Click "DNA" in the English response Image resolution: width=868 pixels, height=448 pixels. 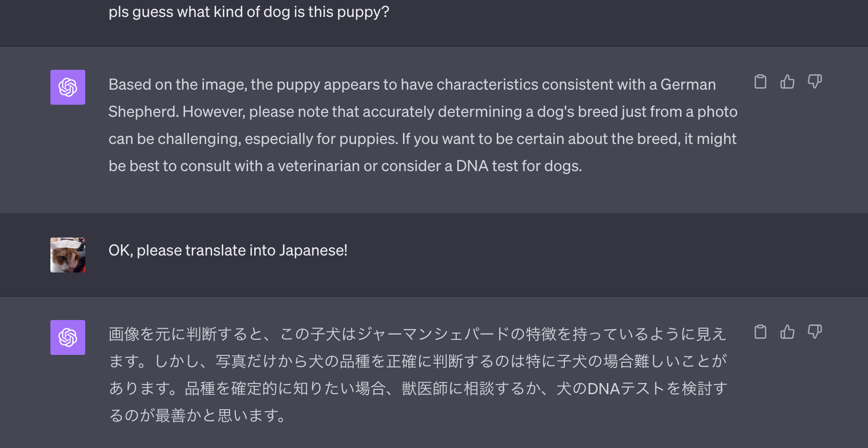(472, 166)
